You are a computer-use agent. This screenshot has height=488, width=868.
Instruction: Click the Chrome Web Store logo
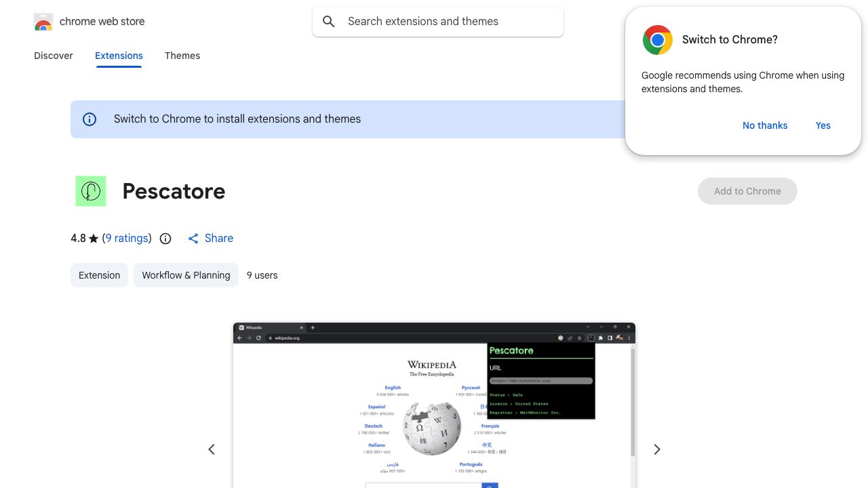coord(43,22)
